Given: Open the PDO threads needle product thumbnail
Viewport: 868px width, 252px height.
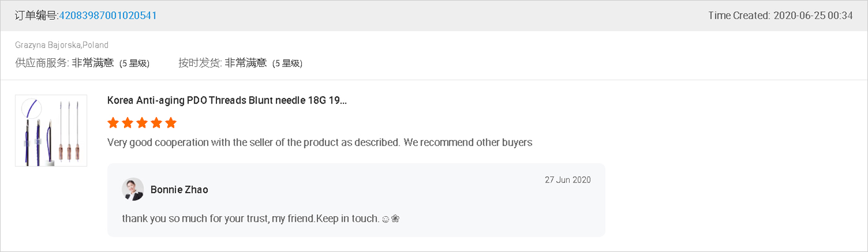Looking at the screenshot, I should tap(51, 131).
